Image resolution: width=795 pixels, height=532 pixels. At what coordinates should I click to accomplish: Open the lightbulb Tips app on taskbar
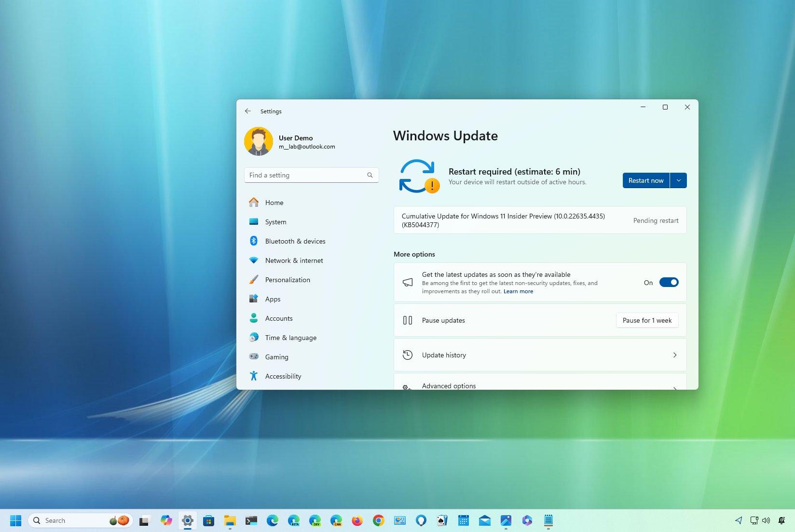(x=421, y=520)
